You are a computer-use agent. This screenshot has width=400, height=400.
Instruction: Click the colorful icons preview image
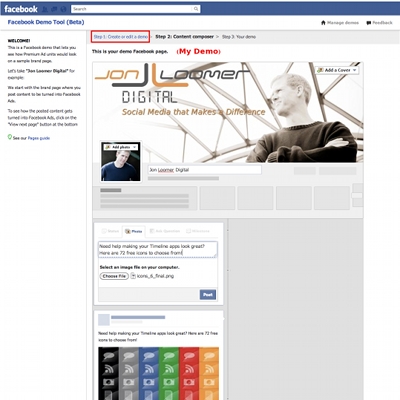[x=159, y=373]
